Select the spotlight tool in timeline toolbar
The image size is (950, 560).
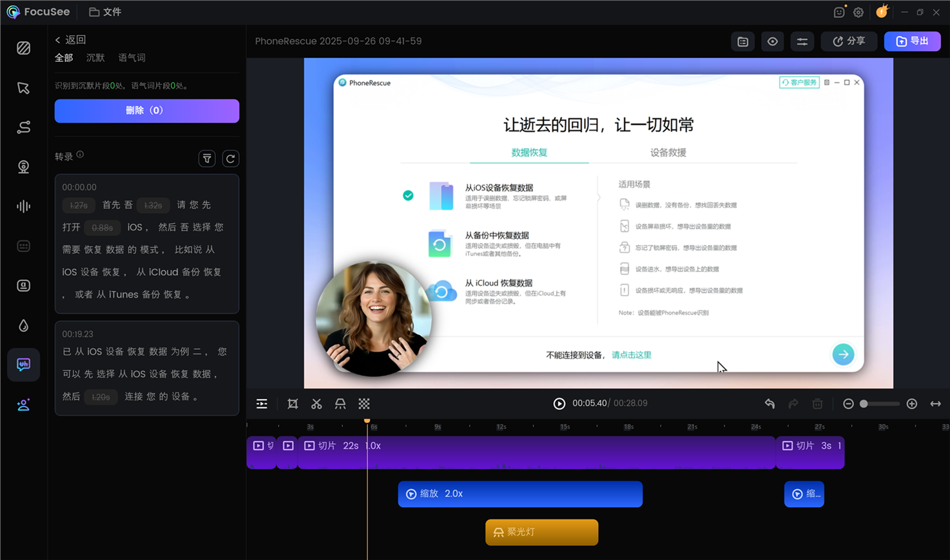[x=340, y=403]
